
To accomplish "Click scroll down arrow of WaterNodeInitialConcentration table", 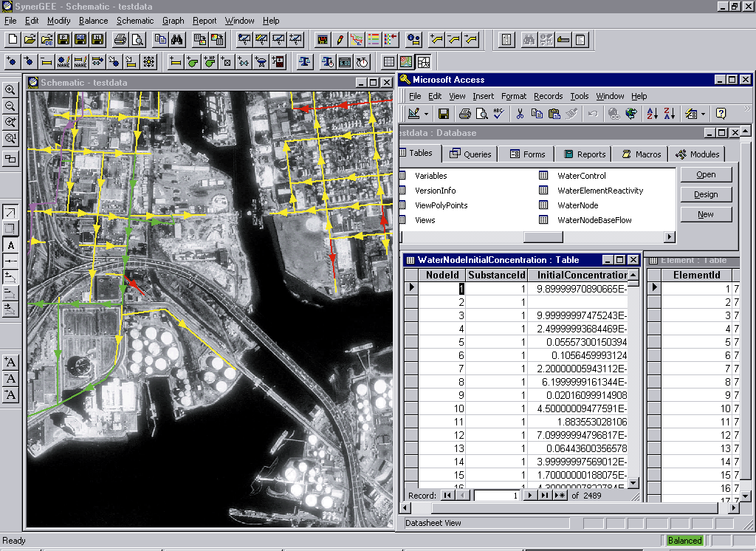I will tap(633, 482).
